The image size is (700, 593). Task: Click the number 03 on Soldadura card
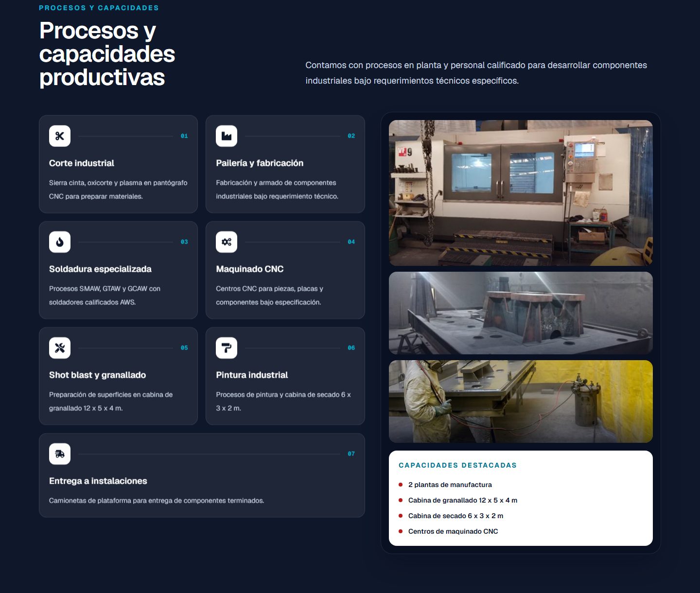point(184,242)
